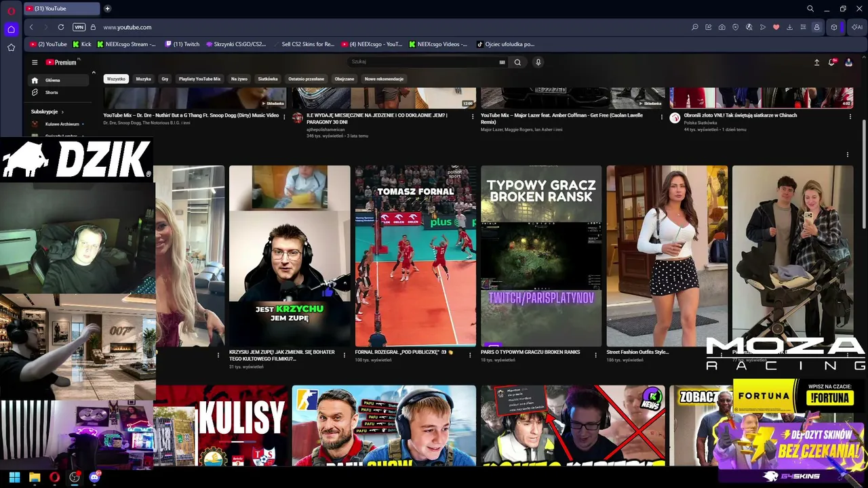Play the Tomasz Fornal volleyball short
The height and width of the screenshot is (488, 868).
(415, 256)
